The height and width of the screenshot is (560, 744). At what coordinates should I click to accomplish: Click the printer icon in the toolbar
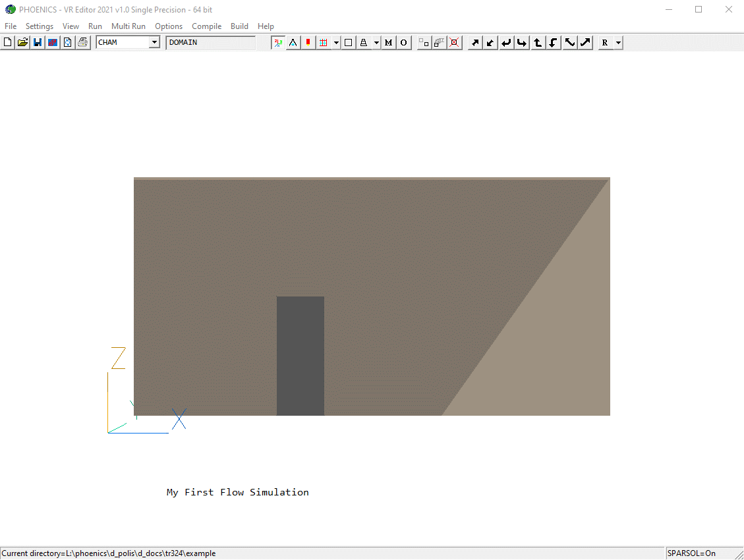pos(82,43)
